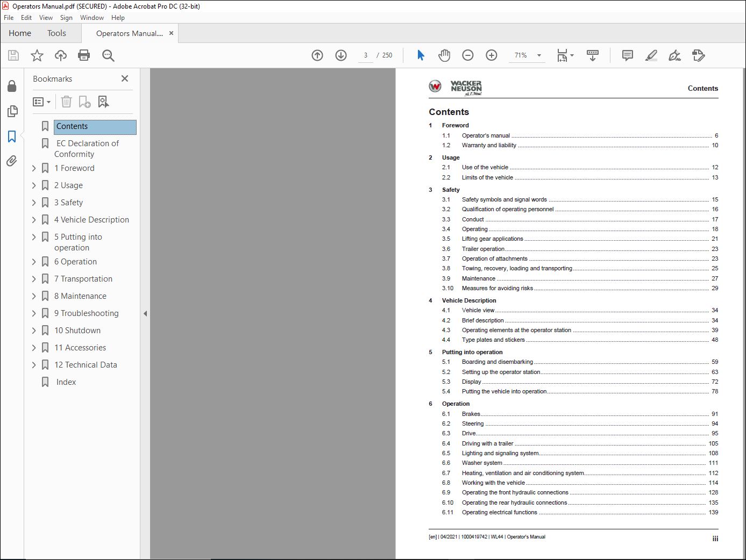Screen dimensions: 746x560
Task: Jump to the 9 Troubleshooting bookmark
Action: [87, 313]
